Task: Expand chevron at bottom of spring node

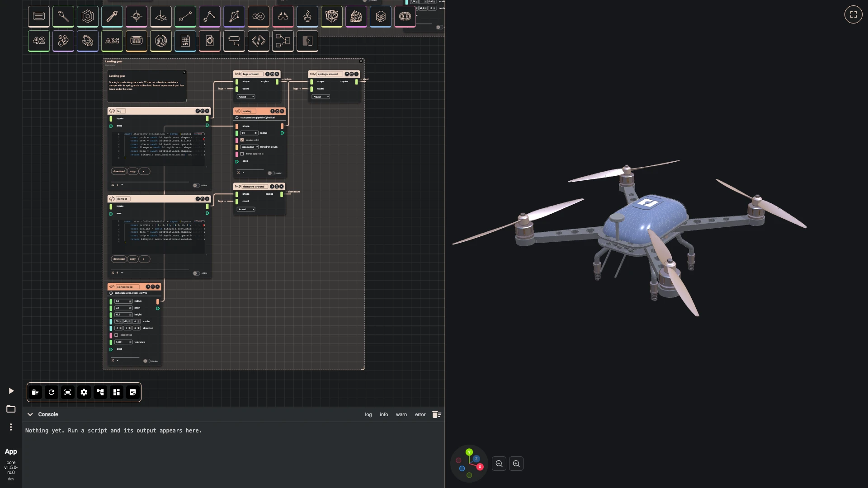Action: tap(244, 172)
